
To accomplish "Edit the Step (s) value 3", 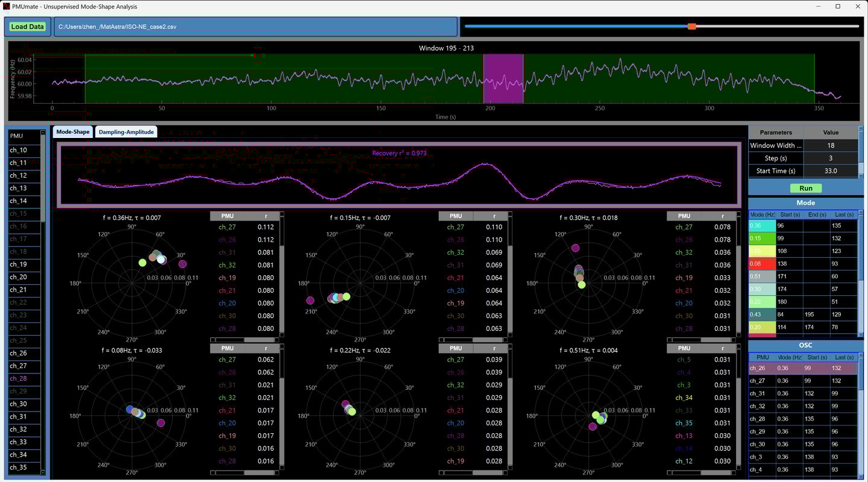I will click(831, 158).
